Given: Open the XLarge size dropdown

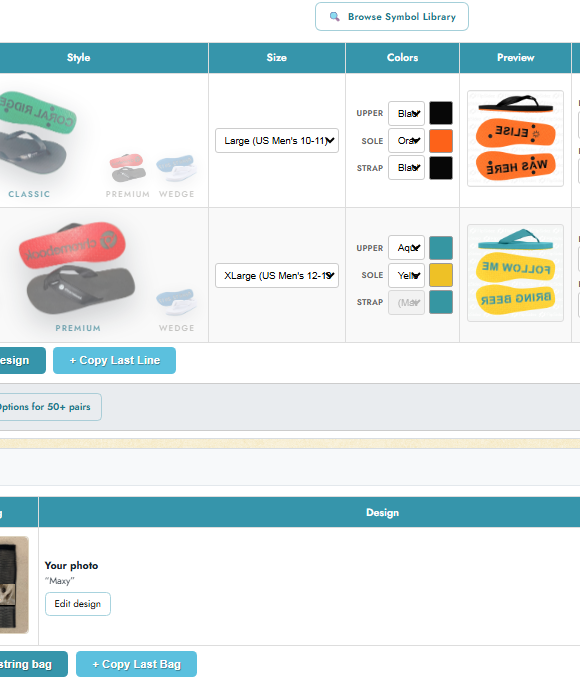Looking at the screenshot, I should 277,275.
